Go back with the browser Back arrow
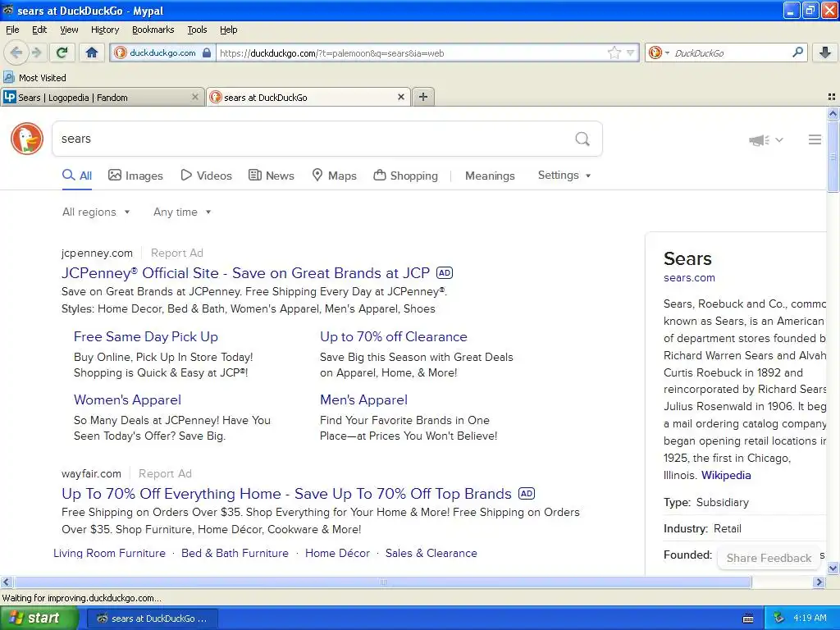Image resolution: width=840 pixels, height=630 pixels. coord(16,52)
